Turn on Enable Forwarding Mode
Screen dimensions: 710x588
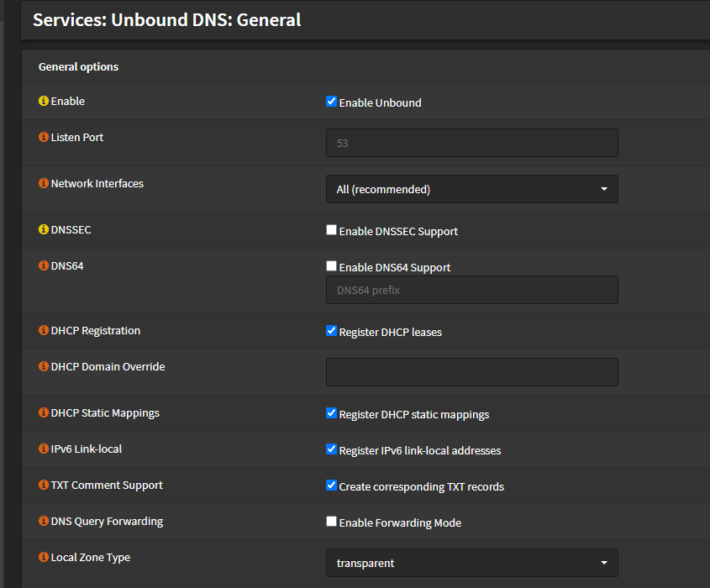[x=331, y=522]
